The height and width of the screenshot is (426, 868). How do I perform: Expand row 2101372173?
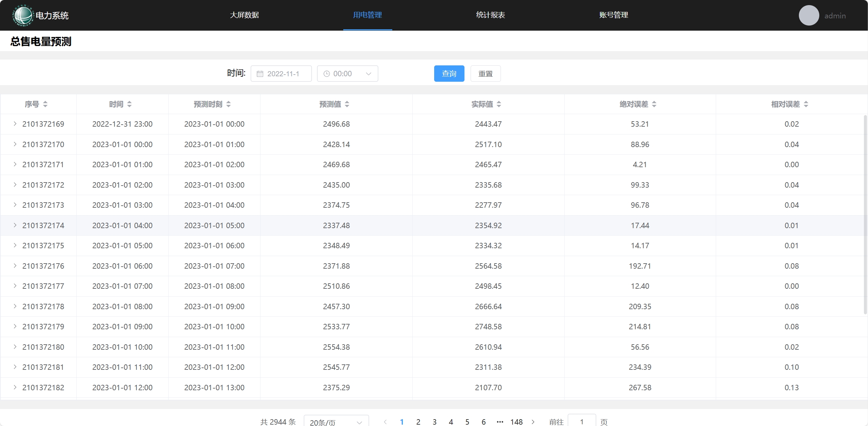pyautogui.click(x=15, y=205)
